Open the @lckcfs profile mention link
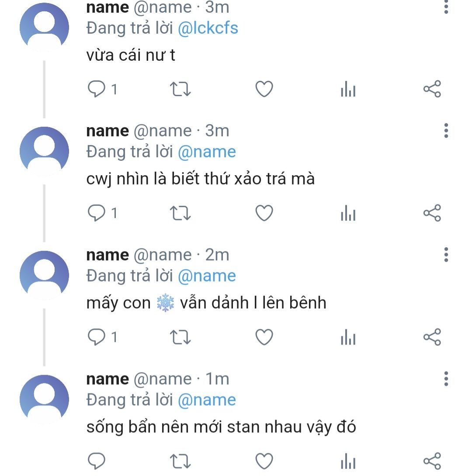The image size is (472, 476). click(x=208, y=28)
